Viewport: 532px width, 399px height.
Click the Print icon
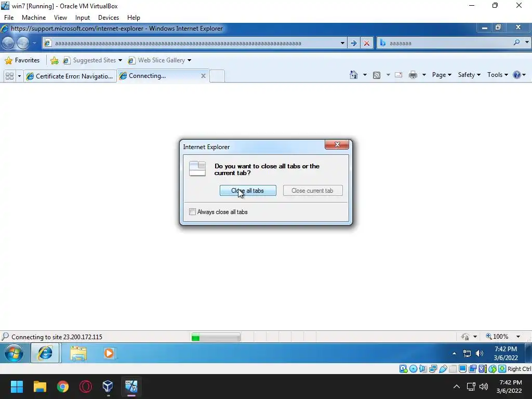point(413,75)
